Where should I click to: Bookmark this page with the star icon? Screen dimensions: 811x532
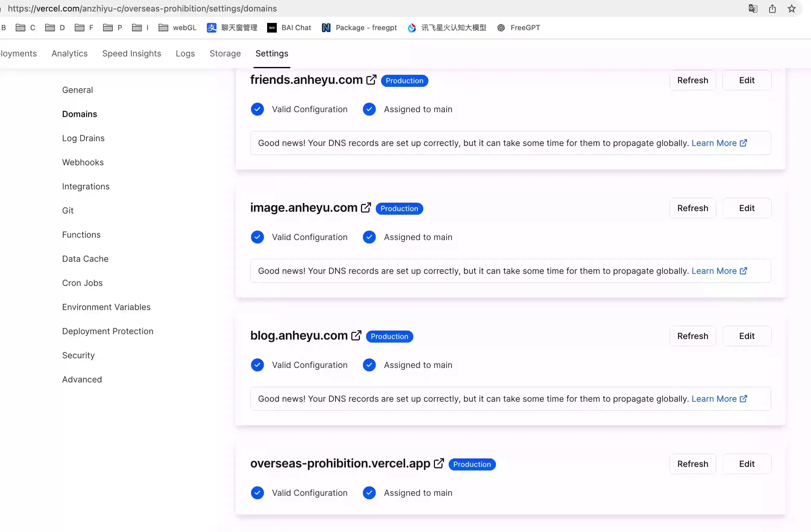[x=792, y=8]
